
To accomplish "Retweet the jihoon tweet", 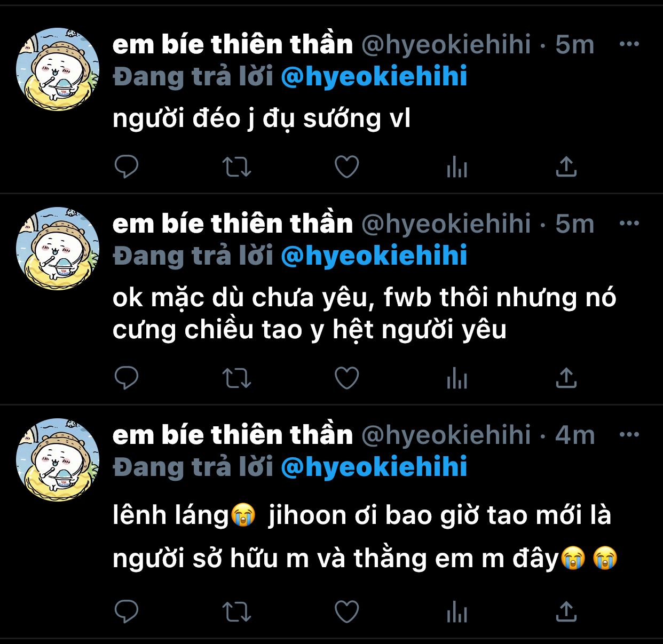I will (x=236, y=611).
